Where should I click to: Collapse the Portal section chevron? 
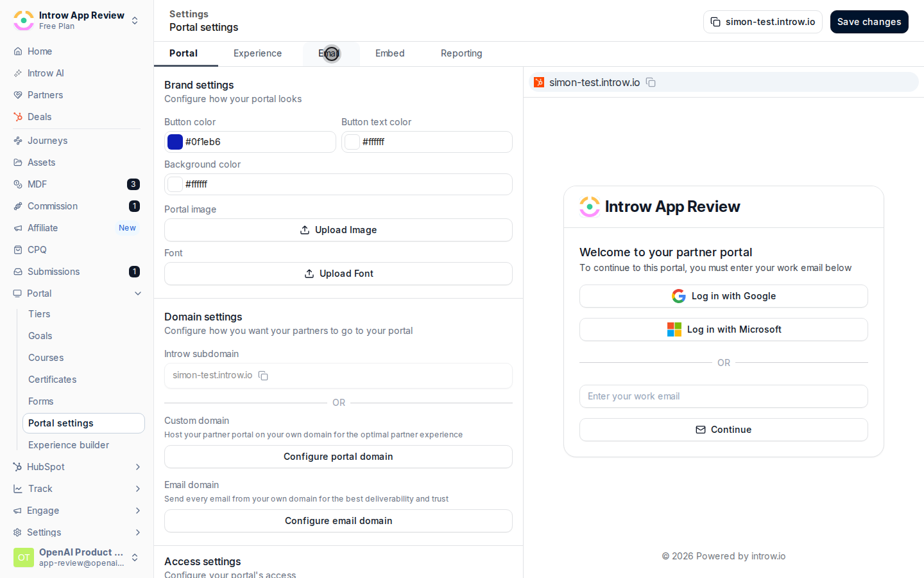tap(138, 293)
